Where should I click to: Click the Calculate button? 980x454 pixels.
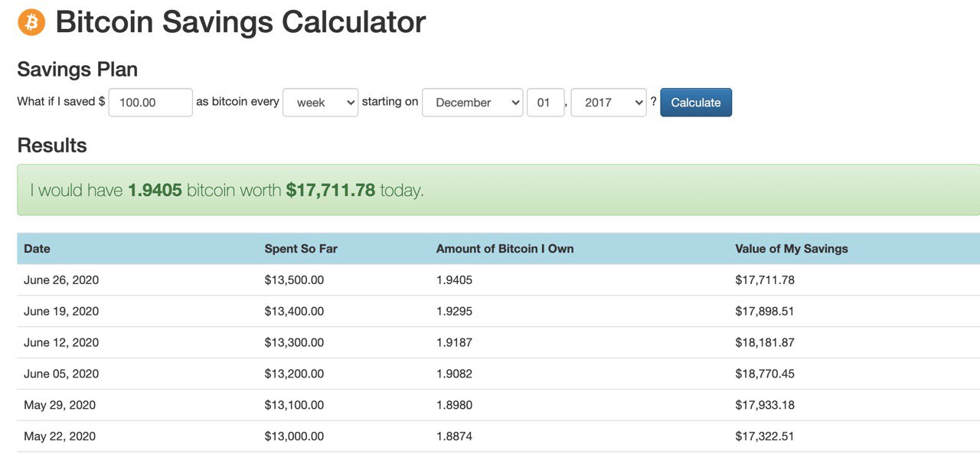(696, 103)
